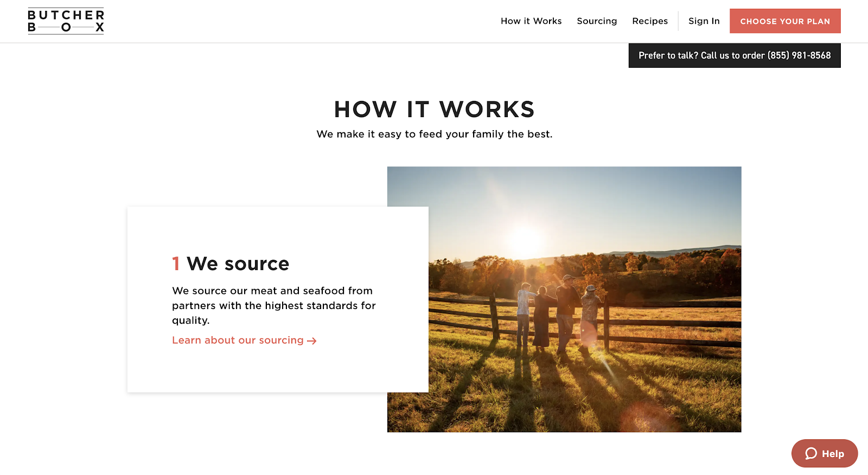Click the phone number (855) 981-8568
The image size is (868, 475).
tap(799, 55)
